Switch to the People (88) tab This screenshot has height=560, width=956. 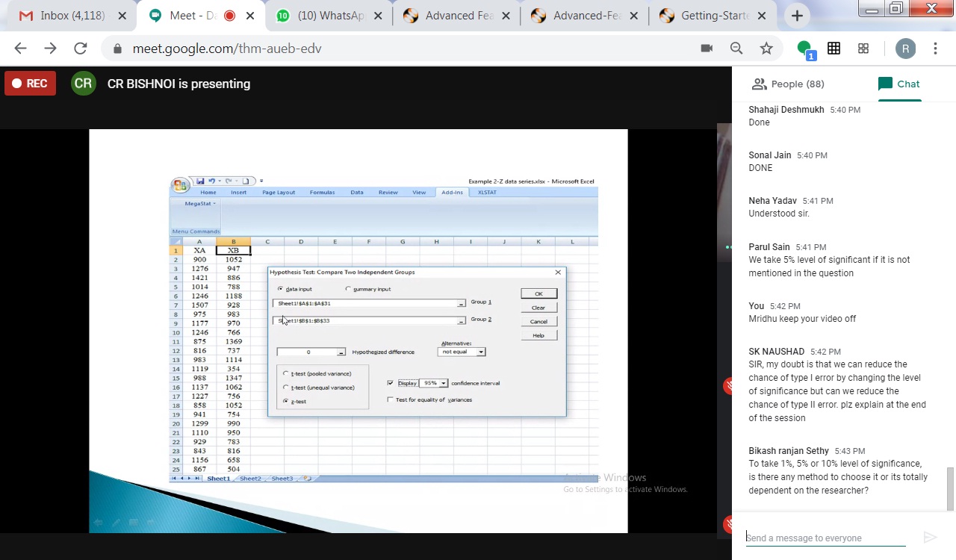pyautogui.click(x=788, y=84)
